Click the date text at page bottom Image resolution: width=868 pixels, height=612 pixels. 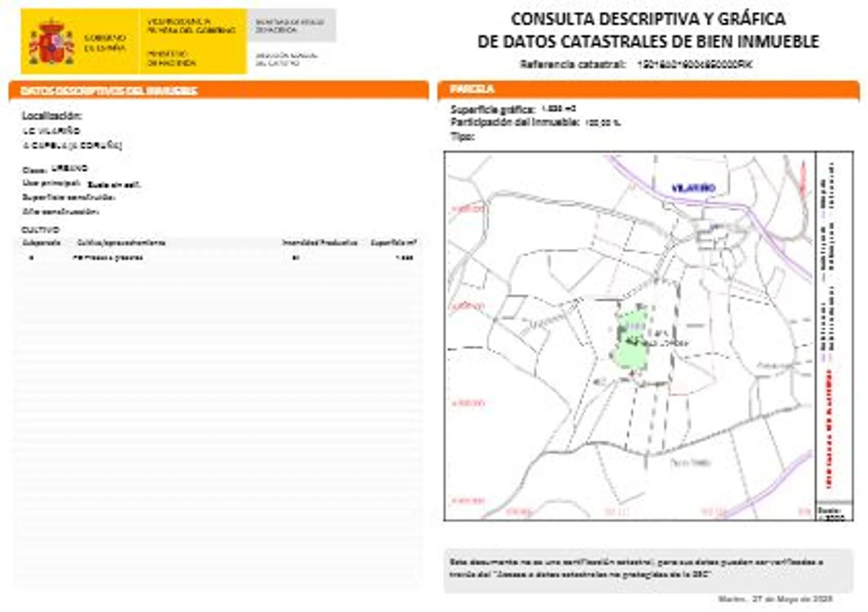pyautogui.click(x=775, y=599)
